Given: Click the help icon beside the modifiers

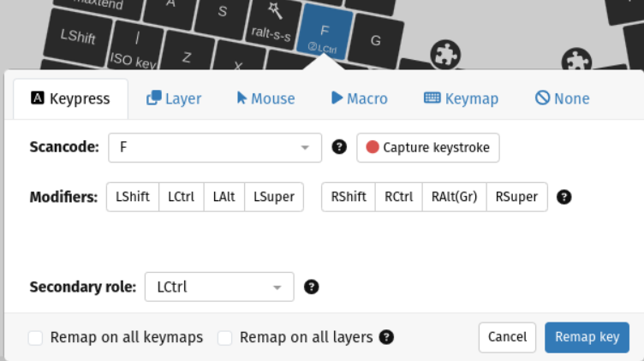Looking at the screenshot, I should 563,197.
